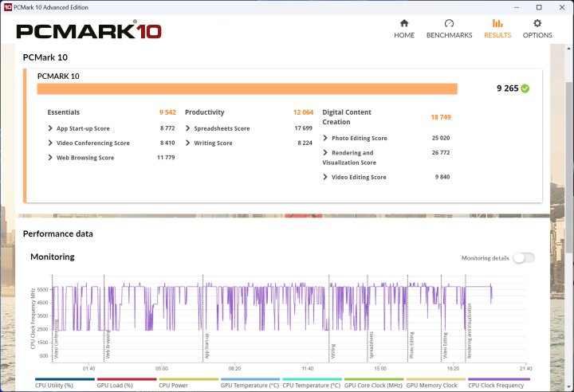Maximize the PCMark 10 window

click(x=539, y=7)
